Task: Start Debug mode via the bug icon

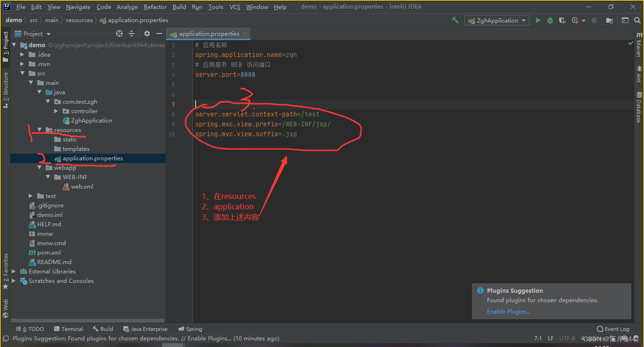Action: [x=550, y=20]
